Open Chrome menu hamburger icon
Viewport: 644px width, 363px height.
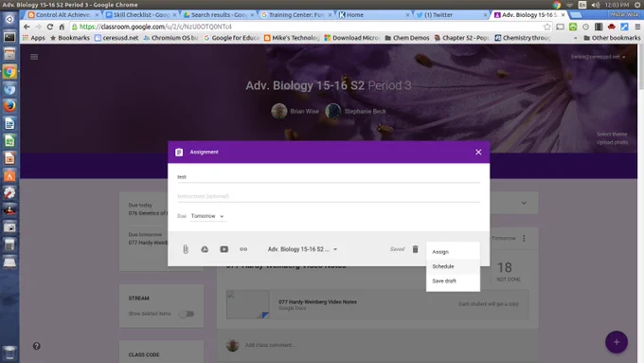pyautogui.click(x=637, y=27)
